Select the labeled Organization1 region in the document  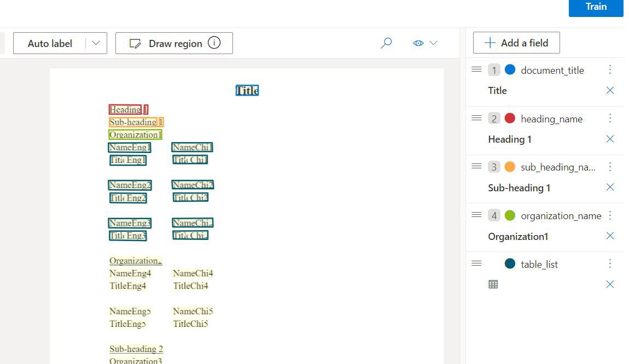pyautogui.click(x=135, y=134)
